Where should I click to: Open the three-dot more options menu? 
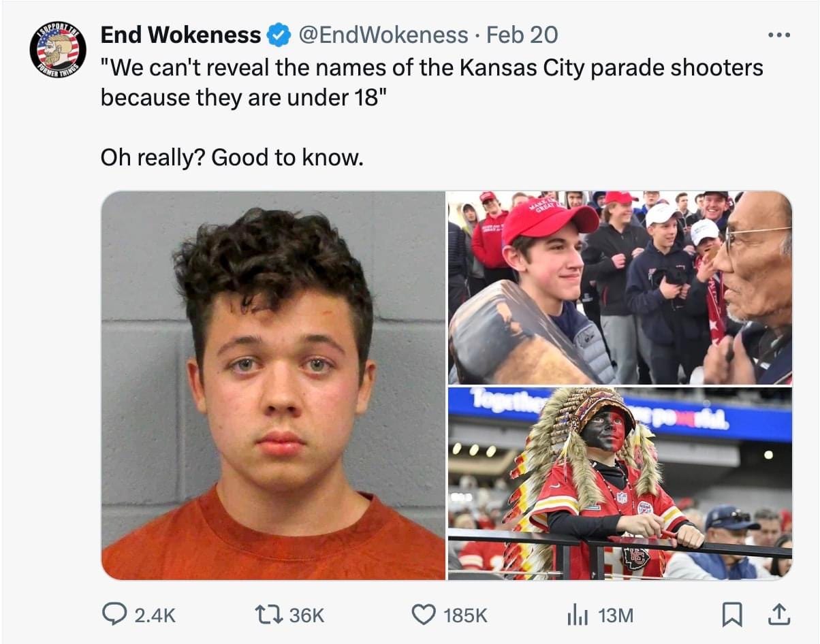[x=778, y=35]
